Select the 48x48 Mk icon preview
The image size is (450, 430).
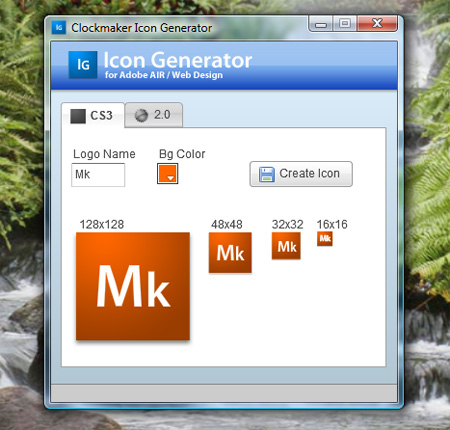pos(230,253)
